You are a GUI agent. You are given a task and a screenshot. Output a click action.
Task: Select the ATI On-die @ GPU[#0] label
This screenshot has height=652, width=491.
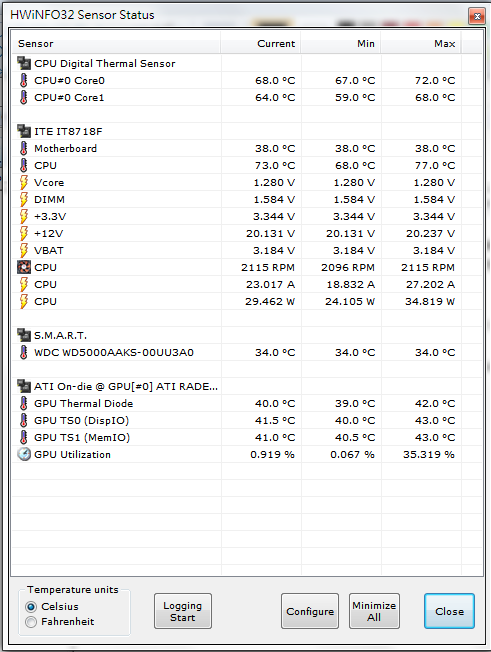(126, 387)
